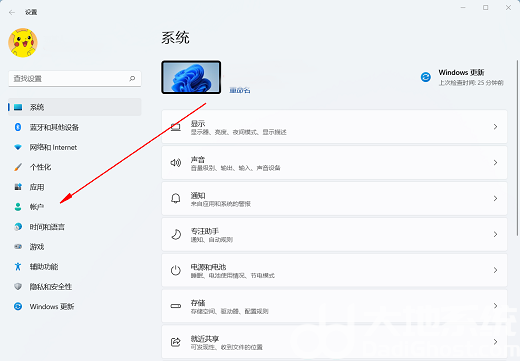Expand the 存储 row chevron

coord(495,306)
